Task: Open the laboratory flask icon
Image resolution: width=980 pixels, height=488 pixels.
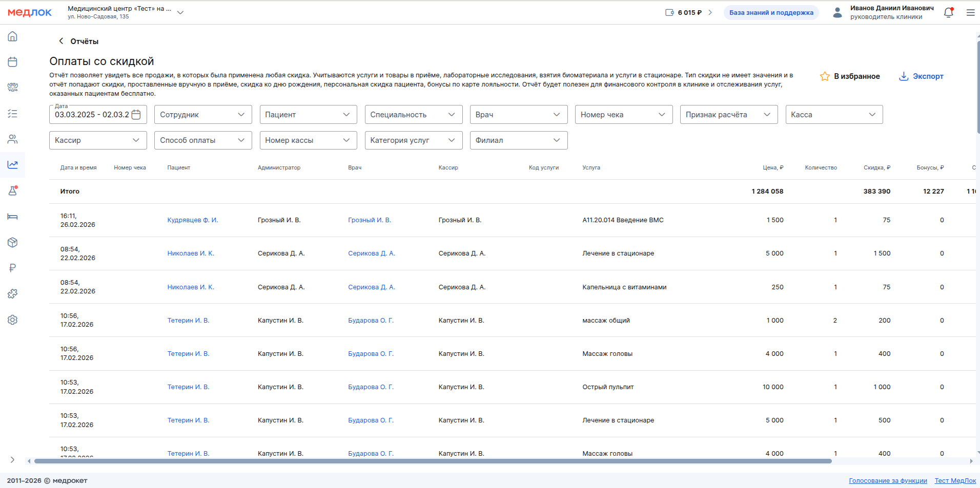Action: pos(13,191)
